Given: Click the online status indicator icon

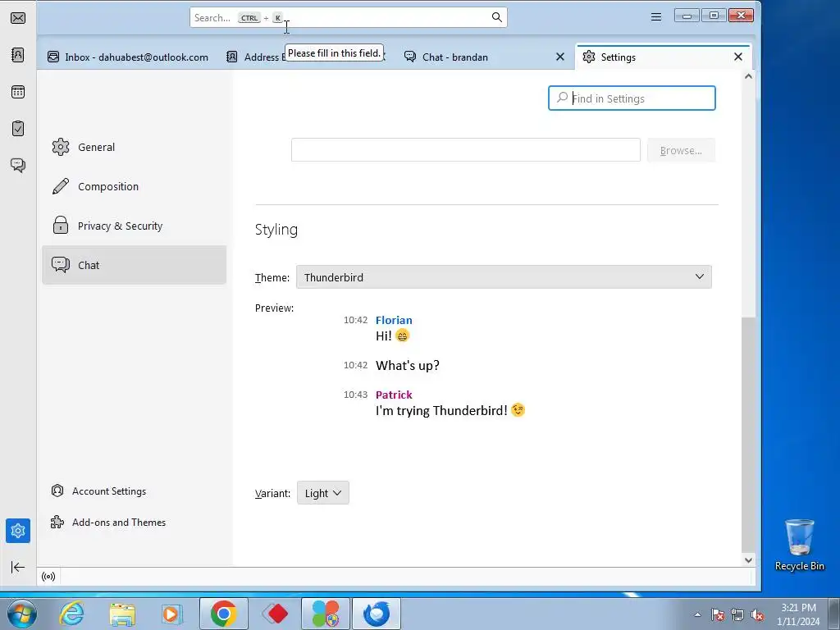Looking at the screenshot, I should [48, 577].
